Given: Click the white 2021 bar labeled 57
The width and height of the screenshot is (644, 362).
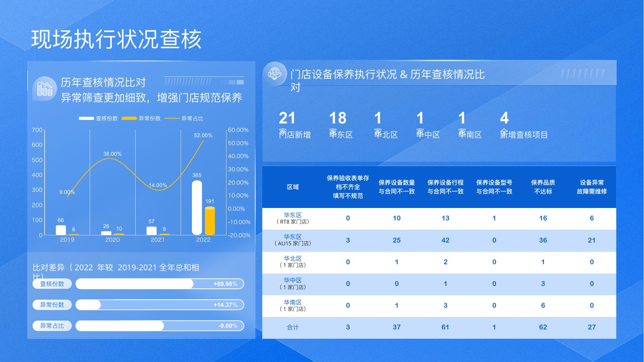Looking at the screenshot, I should (152, 230).
